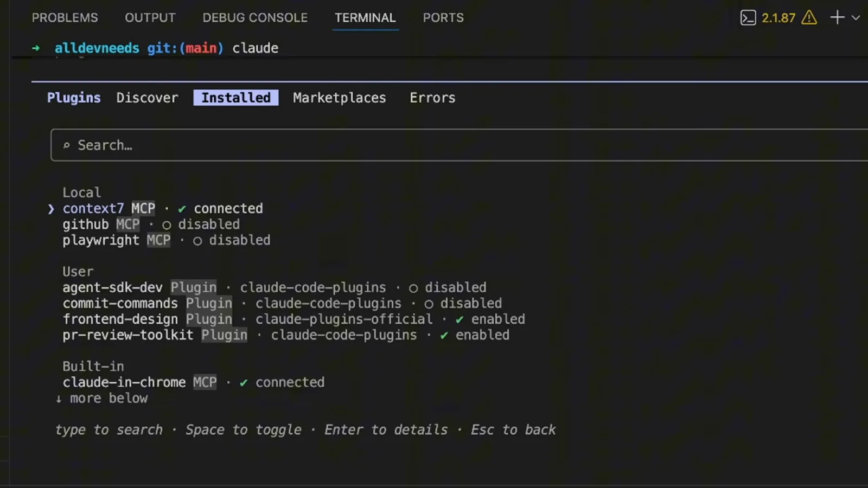Select the Discover plugins tab
The image size is (868, 488).
pos(147,98)
